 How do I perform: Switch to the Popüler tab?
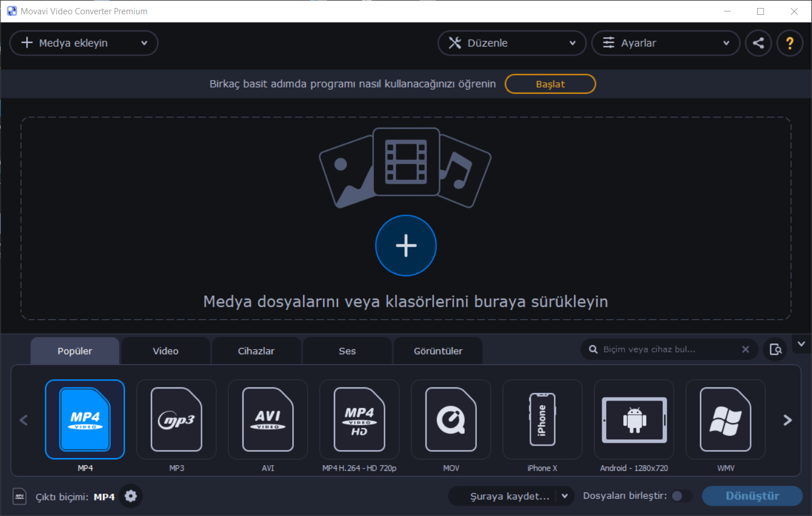coord(75,351)
